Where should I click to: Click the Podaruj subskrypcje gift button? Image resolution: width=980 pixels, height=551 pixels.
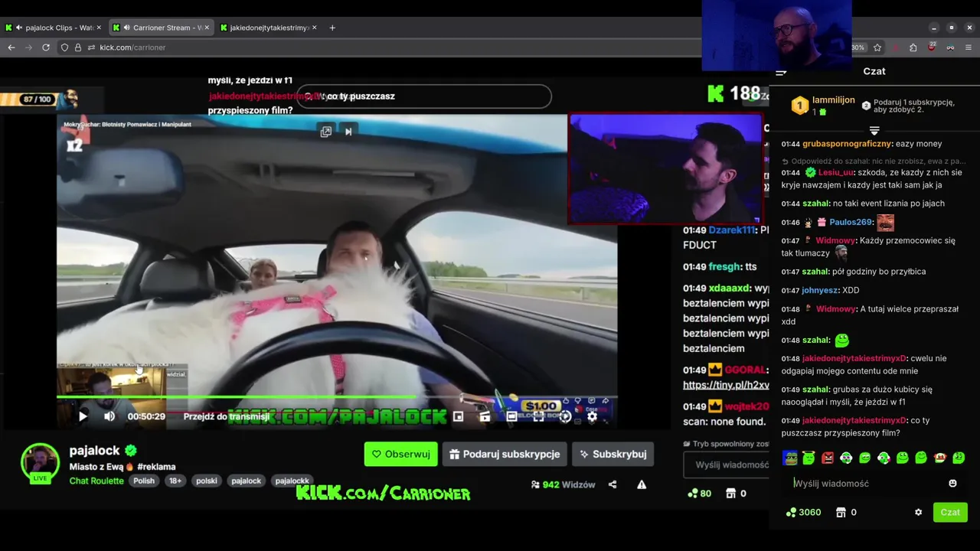click(x=504, y=454)
